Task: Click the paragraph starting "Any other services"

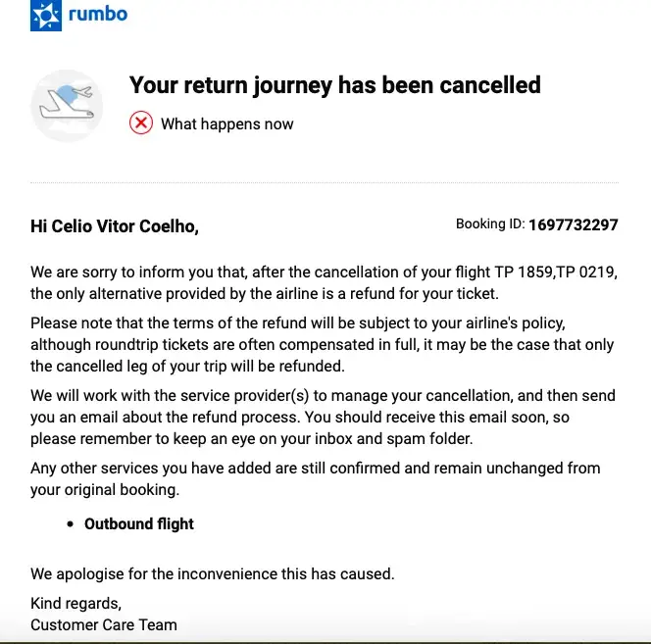Action: point(315,478)
